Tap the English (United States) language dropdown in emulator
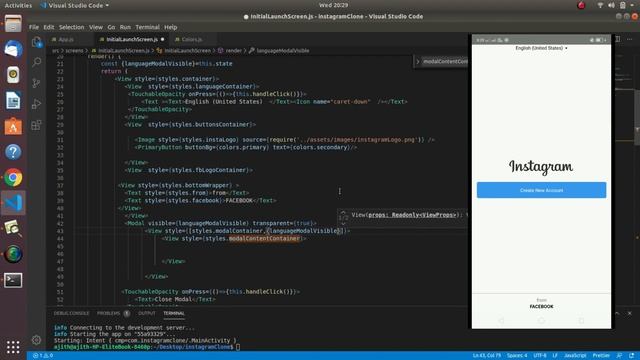This screenshot has height=360, width=640. tap(541, 48)
